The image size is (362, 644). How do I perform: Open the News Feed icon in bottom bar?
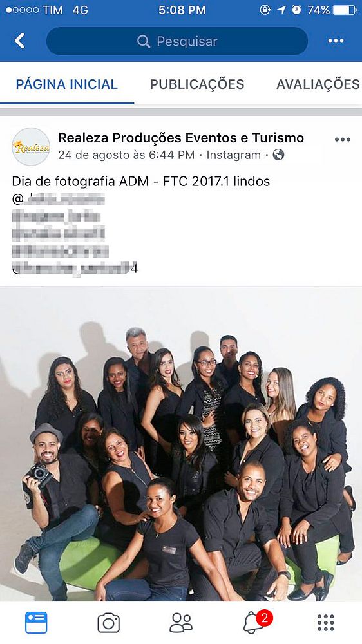coord(36,623)
